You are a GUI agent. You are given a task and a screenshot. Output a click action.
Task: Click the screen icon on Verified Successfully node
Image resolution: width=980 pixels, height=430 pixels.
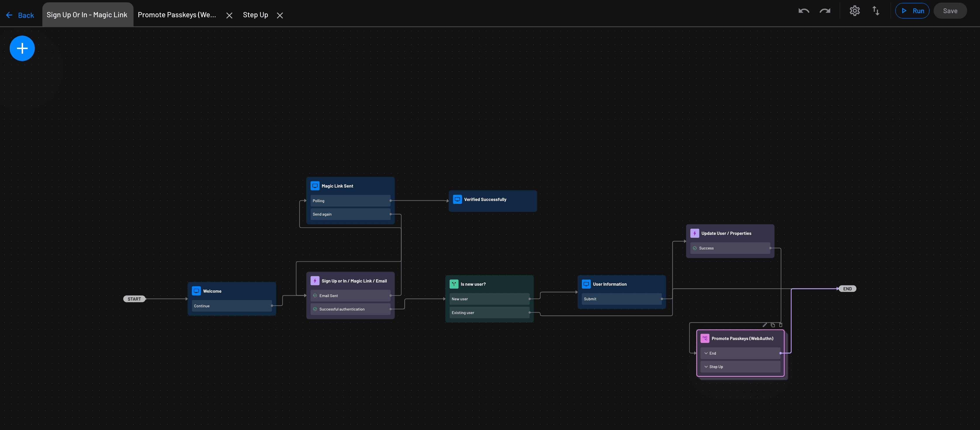point(457,199)
